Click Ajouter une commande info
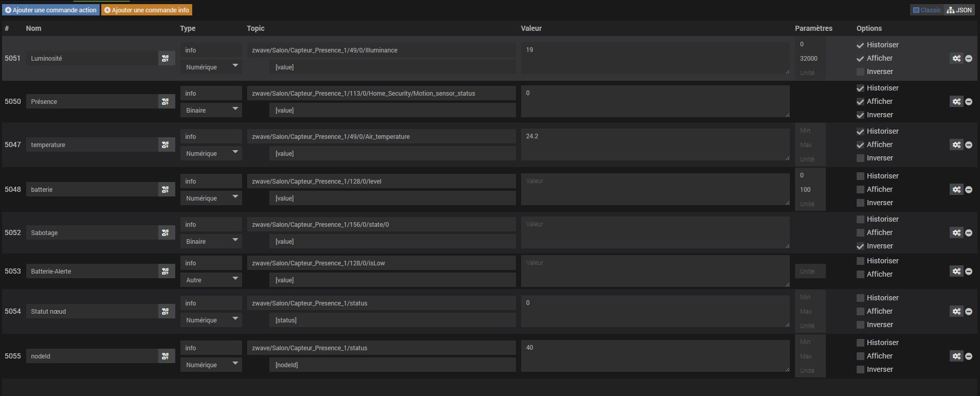 [x=146, y=10]
